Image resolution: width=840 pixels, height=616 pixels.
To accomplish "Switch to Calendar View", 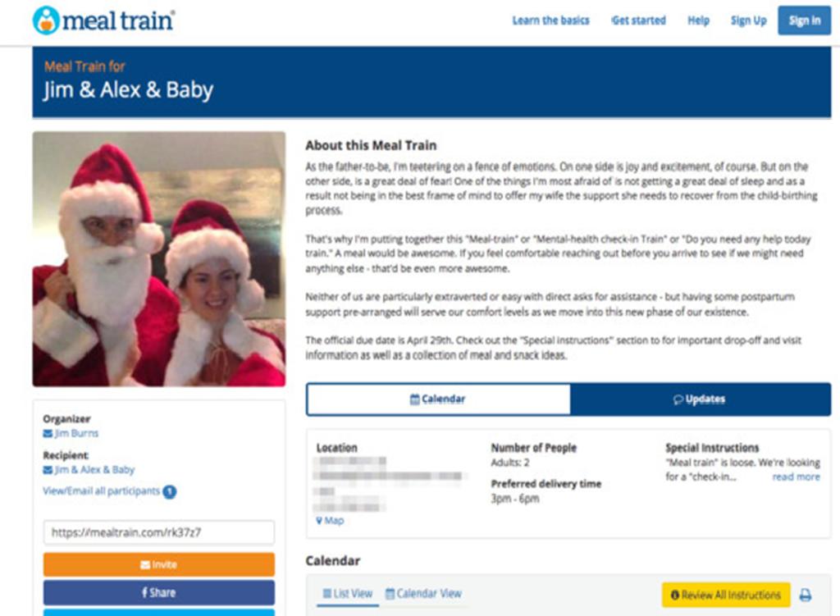I will point(423,593).
